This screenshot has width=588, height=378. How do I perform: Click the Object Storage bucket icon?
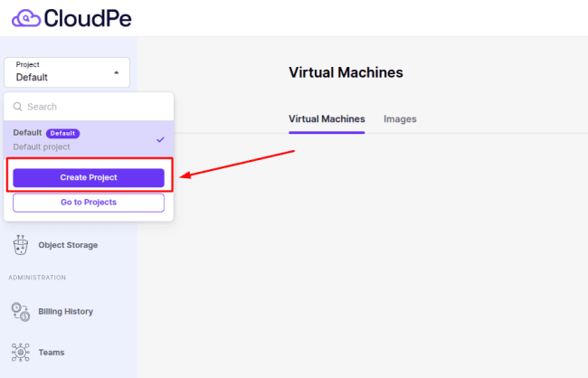(x=20, y=245)
